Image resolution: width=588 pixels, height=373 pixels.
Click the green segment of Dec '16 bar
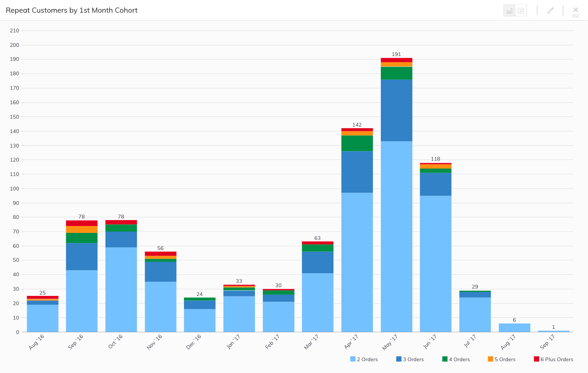(199, 299)
